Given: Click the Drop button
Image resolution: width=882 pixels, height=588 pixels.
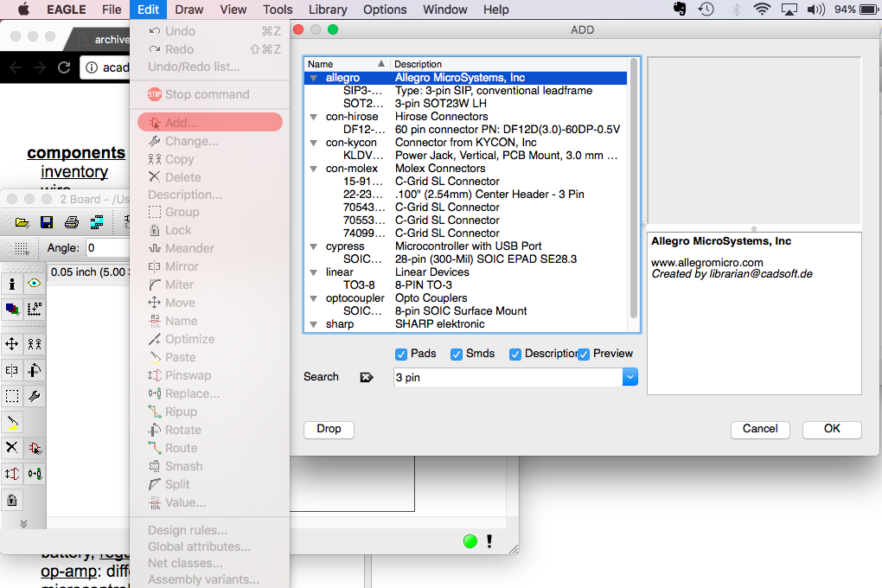Looking at the screenshot, I should [x=329, y=429].
